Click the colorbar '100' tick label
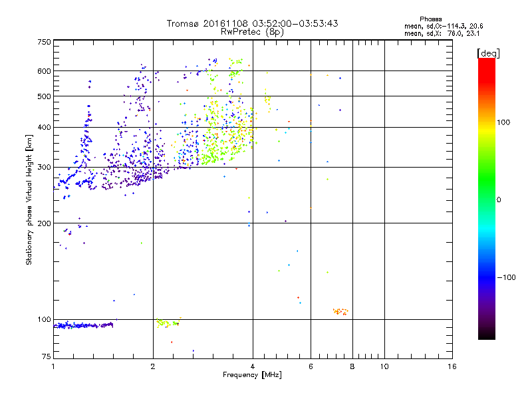The height and width of the screenshot is (399, 532). pos(503,122)
